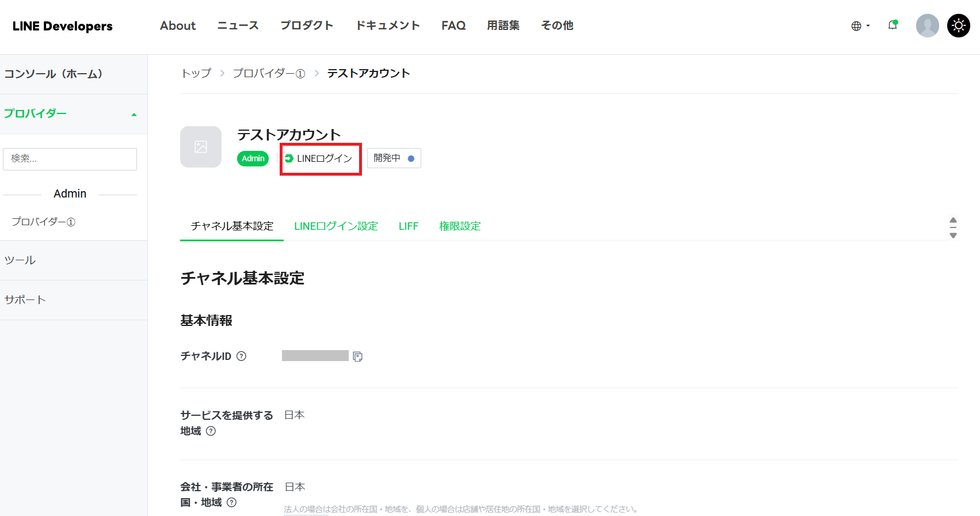Open the language globe dropdown

(860, 26)
